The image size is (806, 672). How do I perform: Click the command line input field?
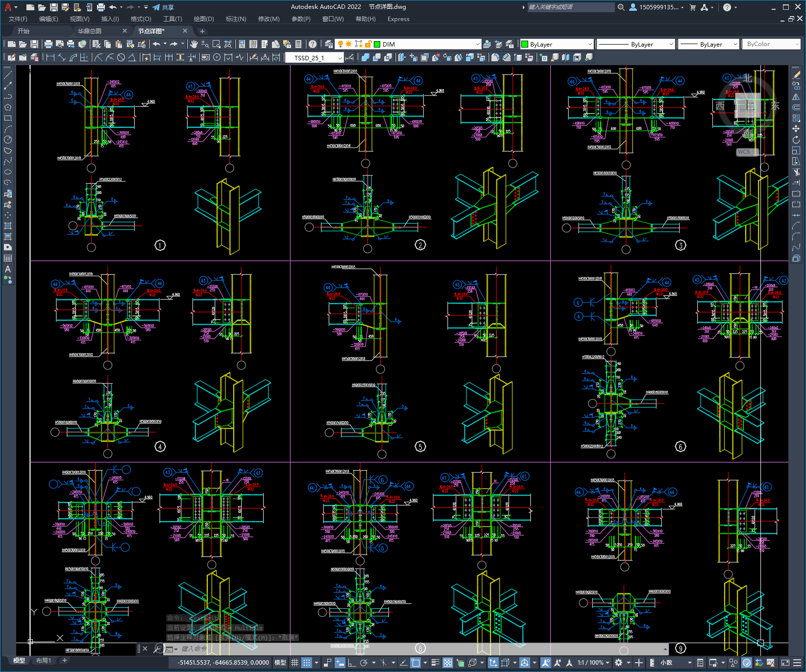pos(416,649)
